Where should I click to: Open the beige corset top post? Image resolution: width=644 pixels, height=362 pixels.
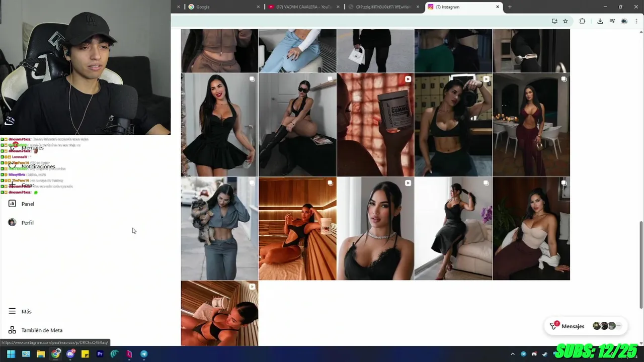point(531,228)
